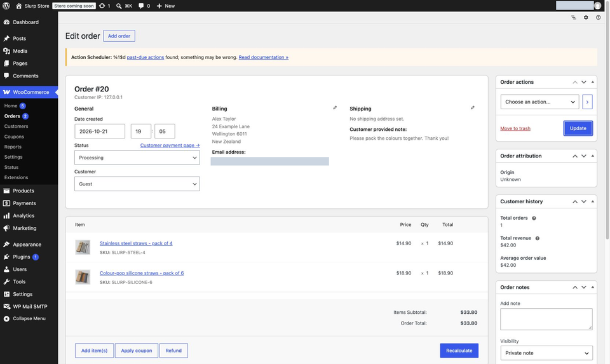Collapse the Order attribution panel
This screenshot has height=364, width=610.
[x=592, y=156]
